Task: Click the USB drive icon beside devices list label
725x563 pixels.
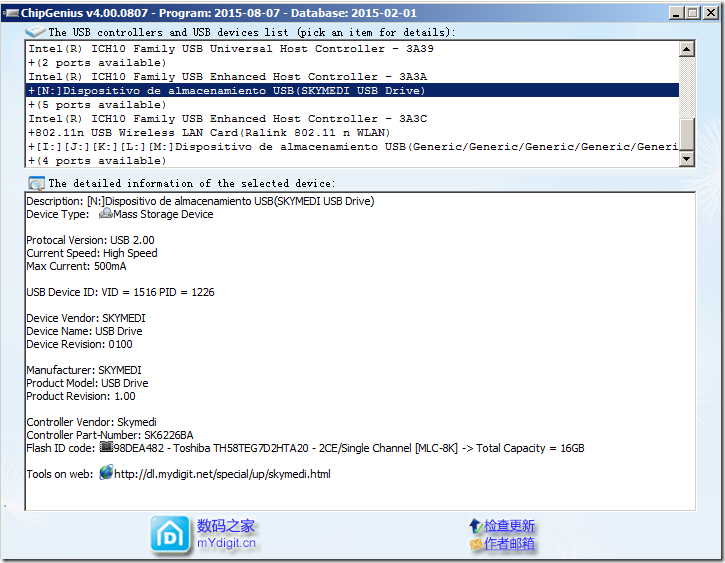Action: [x=35, y=31]
